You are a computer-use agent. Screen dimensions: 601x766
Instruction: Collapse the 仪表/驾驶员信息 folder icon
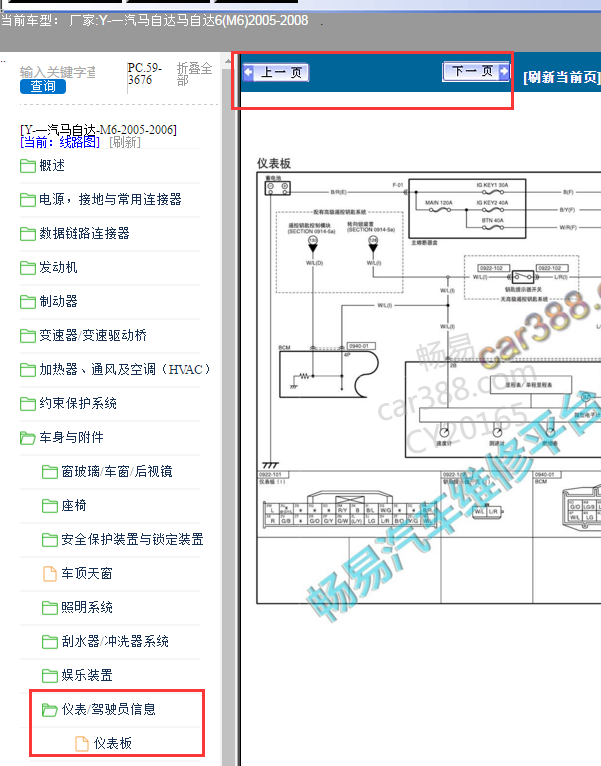coord(49,709)
